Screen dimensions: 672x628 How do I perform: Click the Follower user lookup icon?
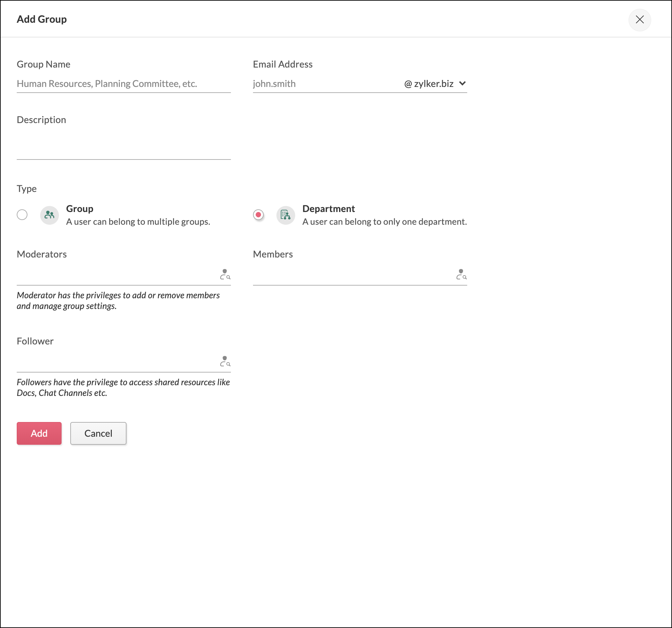pyautogui.click(x=225, y=361)
